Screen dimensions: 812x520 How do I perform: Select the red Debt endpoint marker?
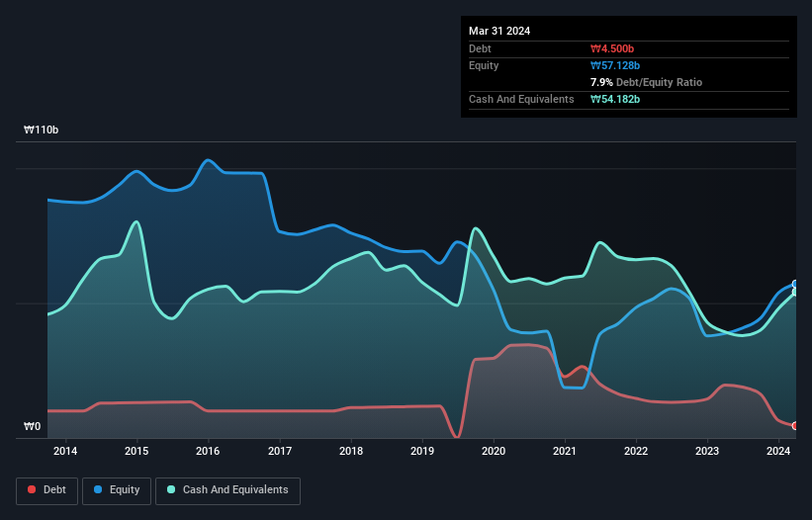(x=795, y=426)
